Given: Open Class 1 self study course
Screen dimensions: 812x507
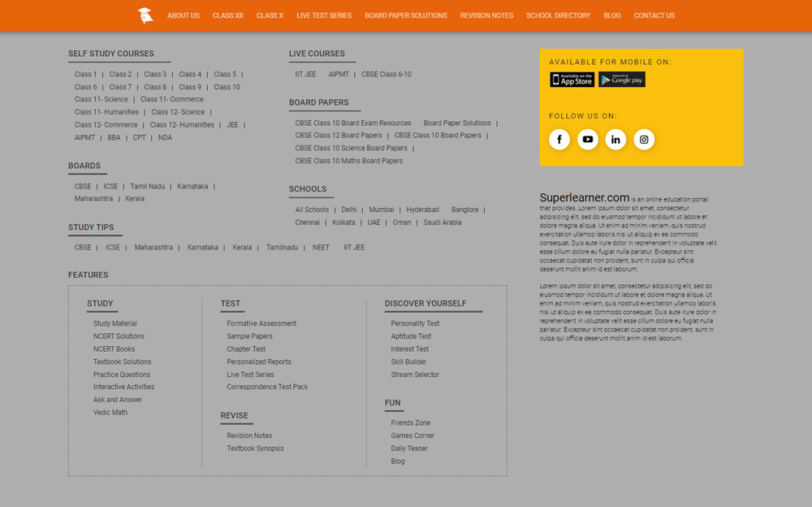Looking at the screenshot, I should click(85, 74).
